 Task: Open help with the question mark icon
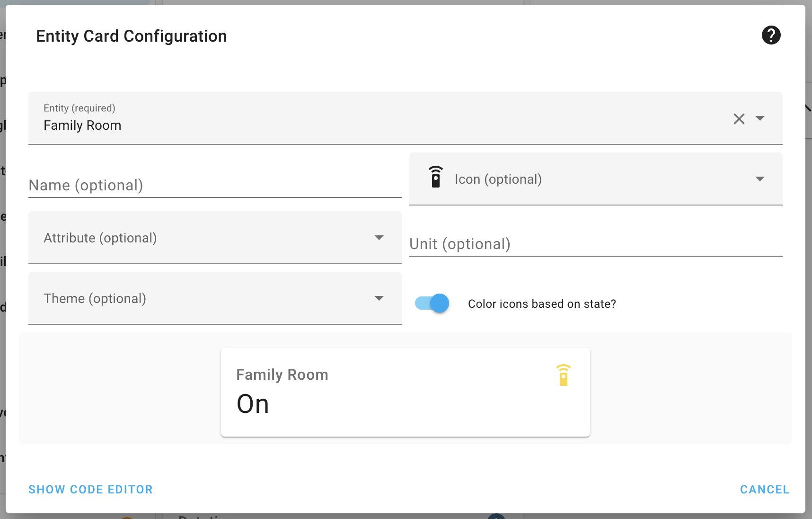pos(771,35)
